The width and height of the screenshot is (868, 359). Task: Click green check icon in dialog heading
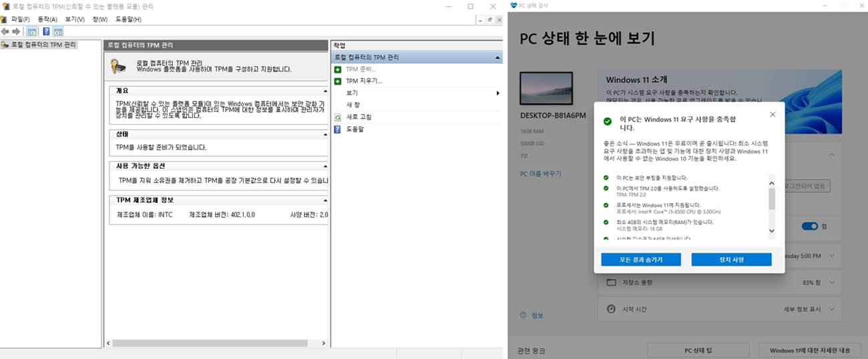607,121
